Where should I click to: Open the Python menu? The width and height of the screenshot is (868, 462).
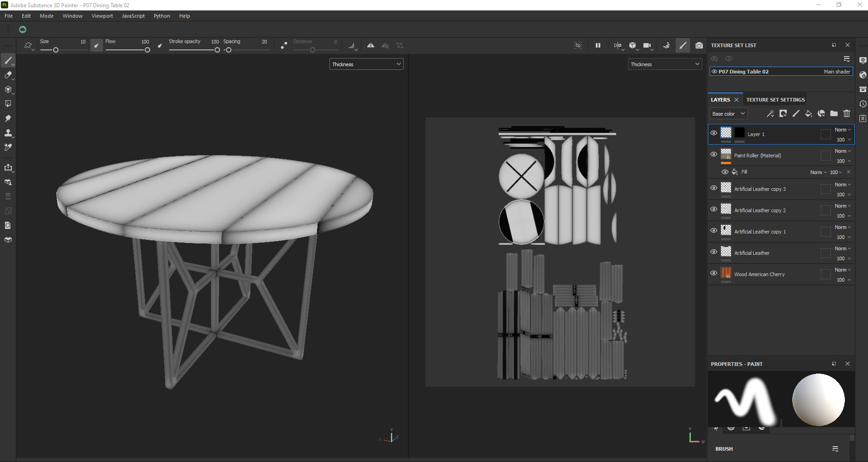[162, 16]
